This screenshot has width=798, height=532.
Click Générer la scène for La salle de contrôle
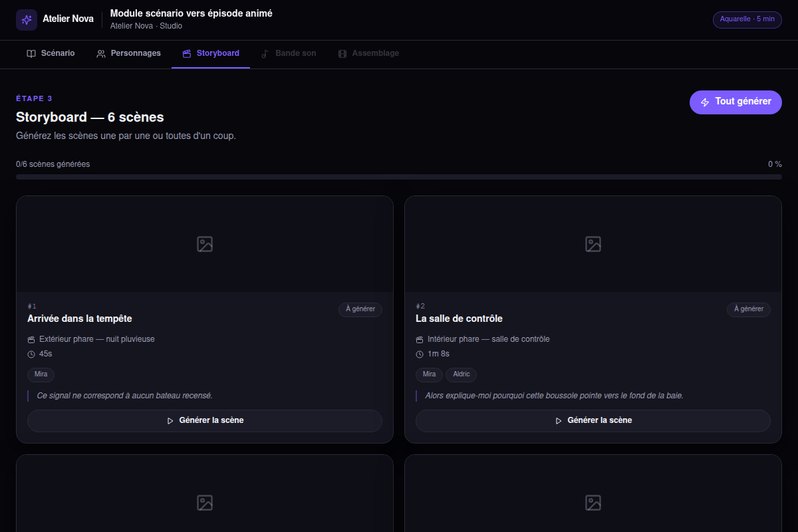pyautogui.click(x=593, y=421)
